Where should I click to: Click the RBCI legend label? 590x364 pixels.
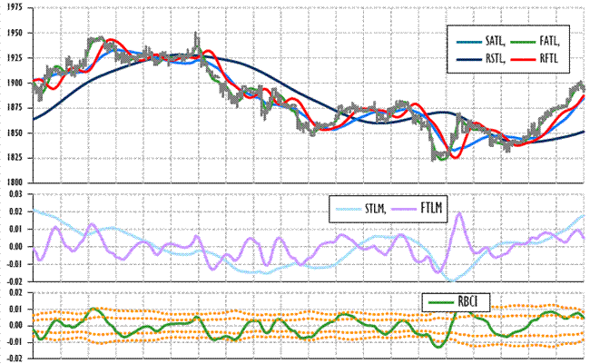tap(469, 301)
